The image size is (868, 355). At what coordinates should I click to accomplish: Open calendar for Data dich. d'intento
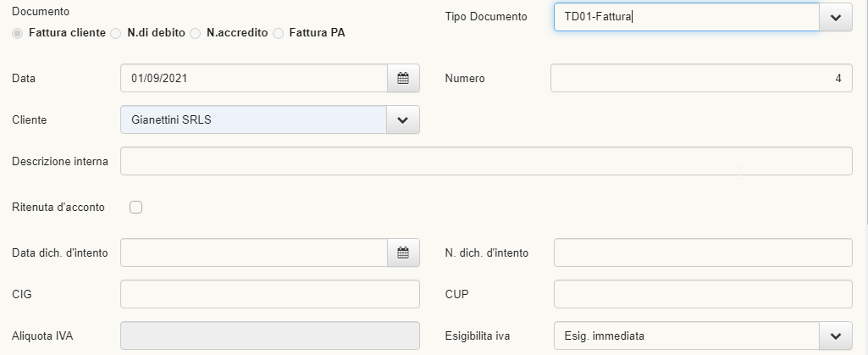[x=403, y=252]
